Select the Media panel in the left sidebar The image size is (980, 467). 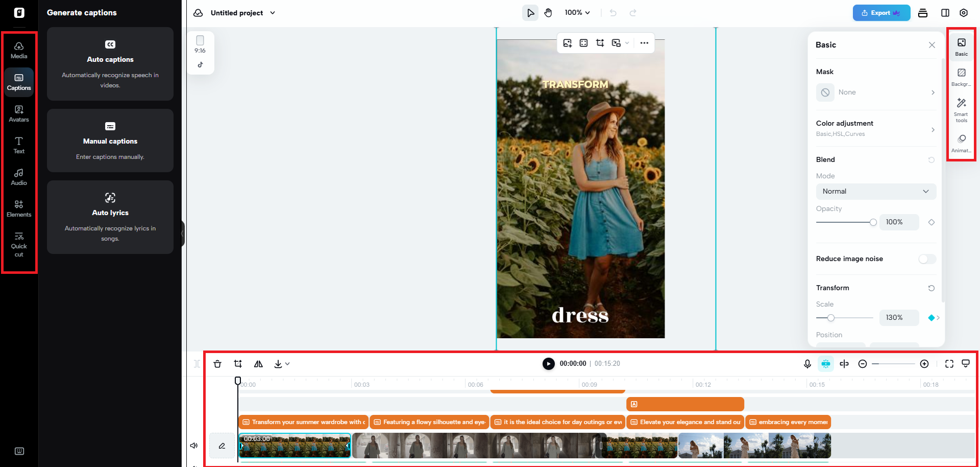[x=19, y=50]
